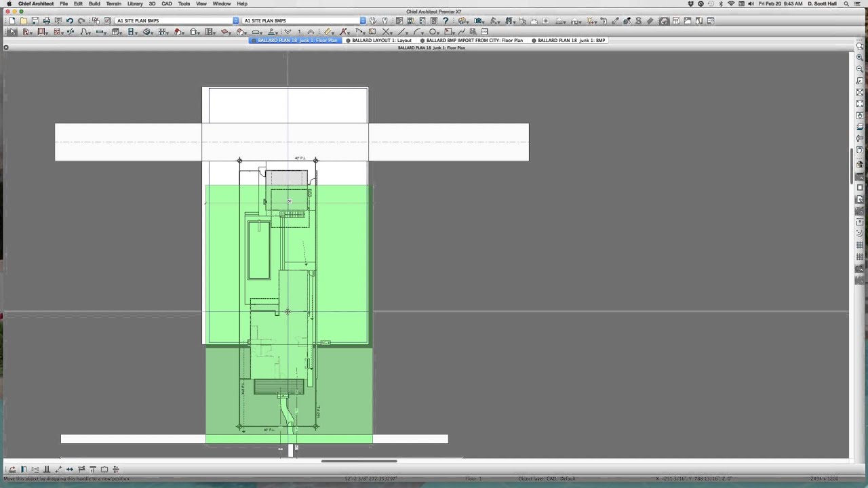Click the Adjust Lights bulb icon

590,21
